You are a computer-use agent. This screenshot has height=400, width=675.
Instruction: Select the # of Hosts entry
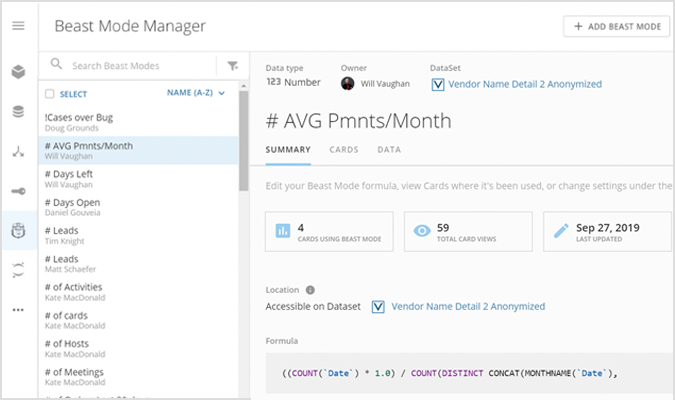[x=139, y=348]
